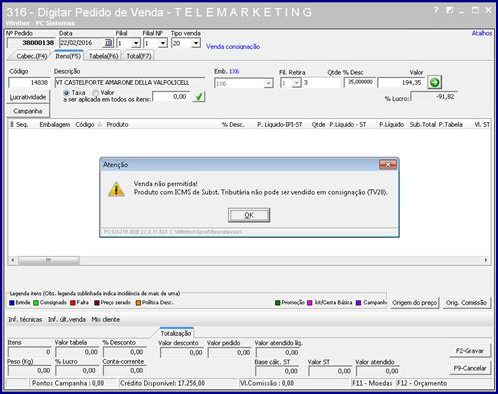The width and height of the screenshot is (498, 394).
Task: Click the Orig. Comissão button
Action: point(466,303)
